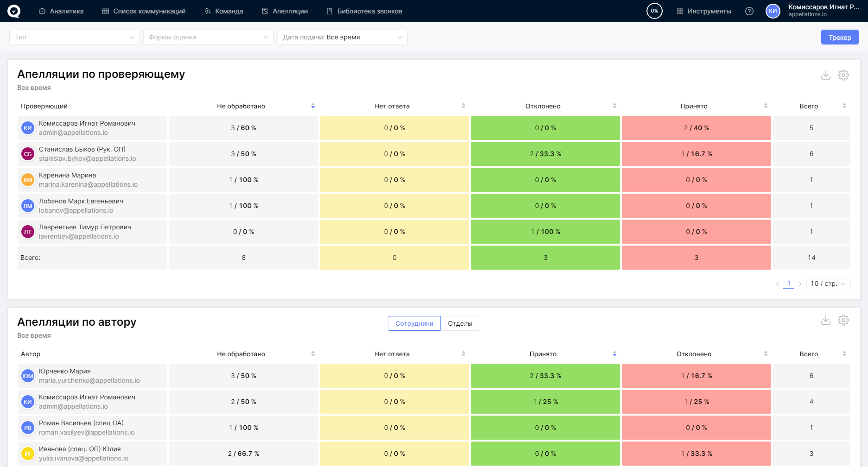
Task: Open settings gear for reviewer appeals table
Action: tap(843, 75)
